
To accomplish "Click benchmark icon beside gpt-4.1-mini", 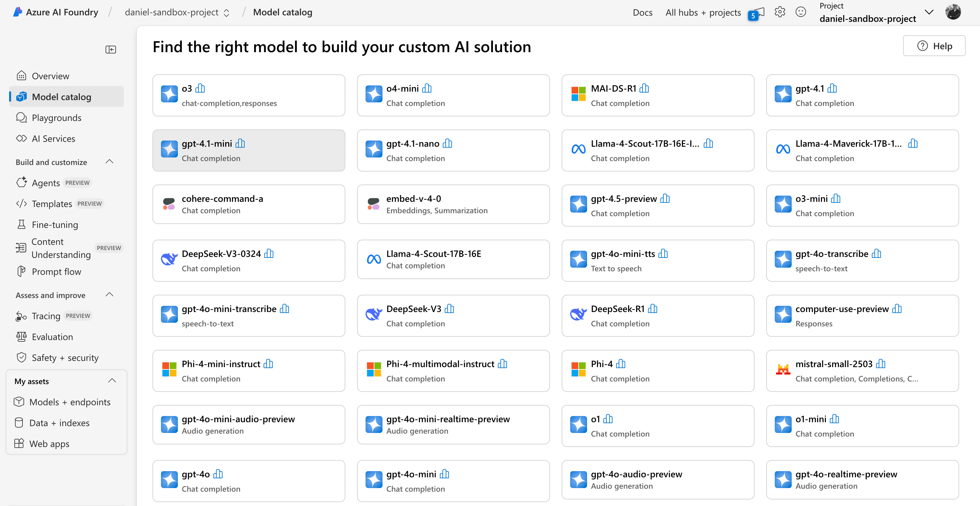I will pyautogui.click(x=240, y=143).
